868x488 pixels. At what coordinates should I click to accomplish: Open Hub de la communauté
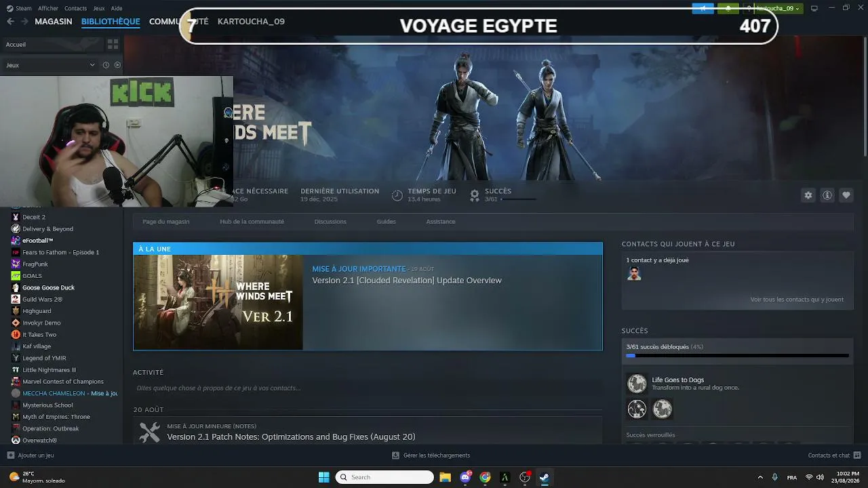pos(252,222)
